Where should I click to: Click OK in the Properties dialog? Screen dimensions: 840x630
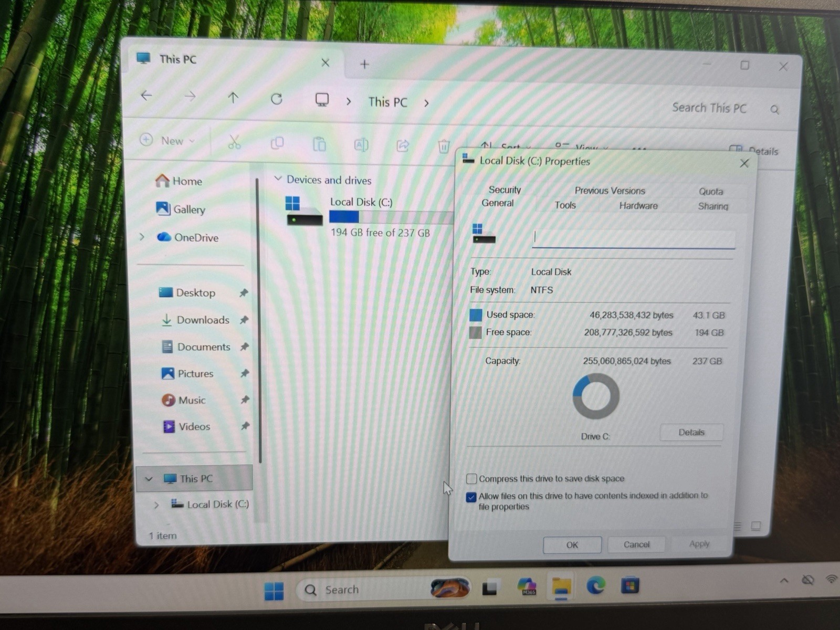click(x=572, y=545)
